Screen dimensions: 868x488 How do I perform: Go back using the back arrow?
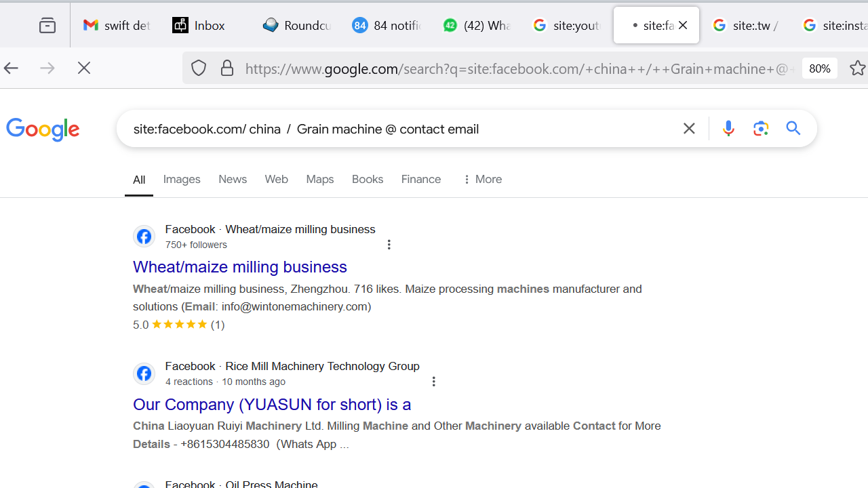tap(10, 68)
